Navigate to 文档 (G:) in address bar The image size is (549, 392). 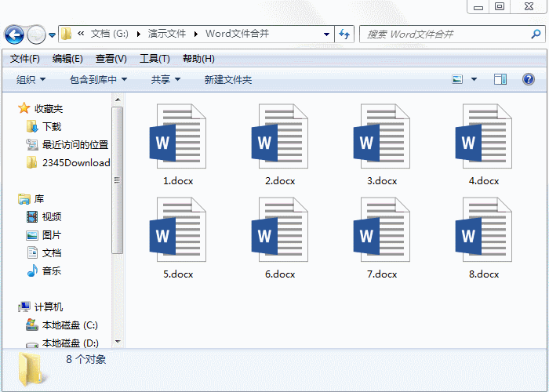[110, 34]
